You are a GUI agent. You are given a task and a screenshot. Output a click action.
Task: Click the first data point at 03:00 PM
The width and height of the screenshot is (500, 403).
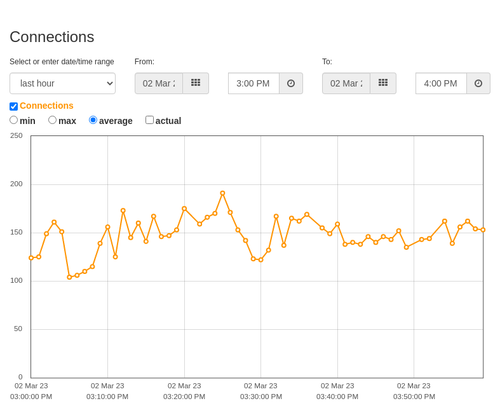(x=31, y=258)
